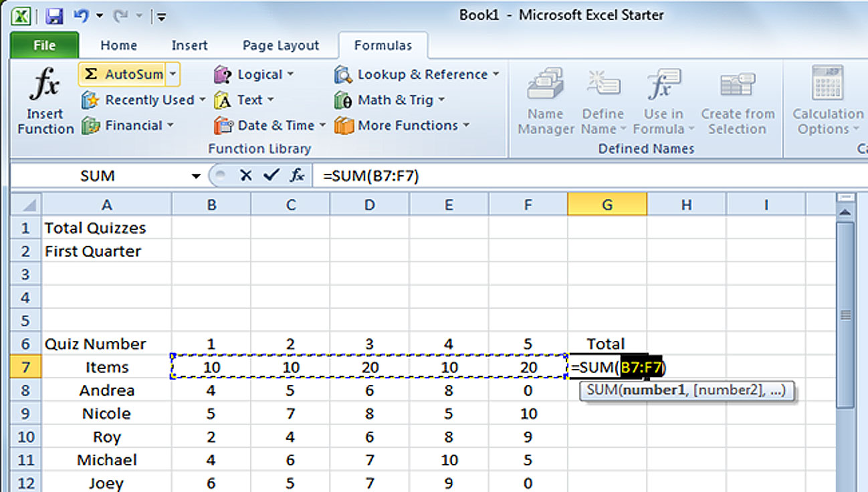Open the Date & Time functions menu
Viewport: 868px width, 492px height.
tap(269, 126)
